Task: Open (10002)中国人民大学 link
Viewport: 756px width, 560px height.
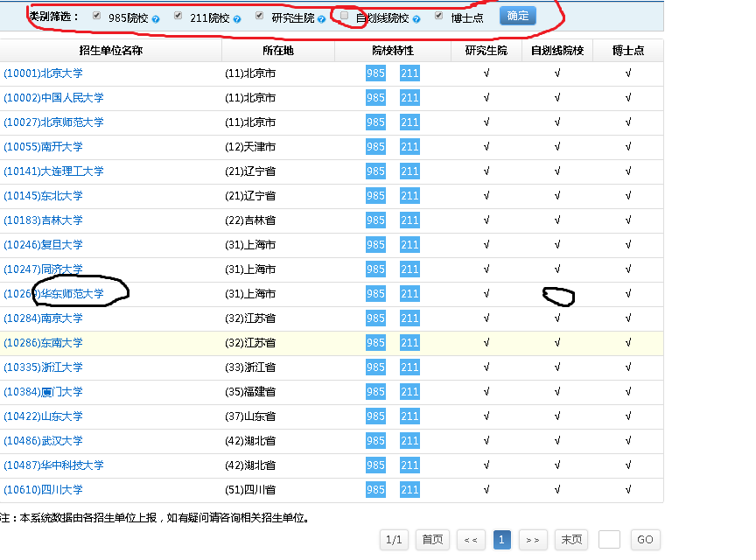Action: 53,98
